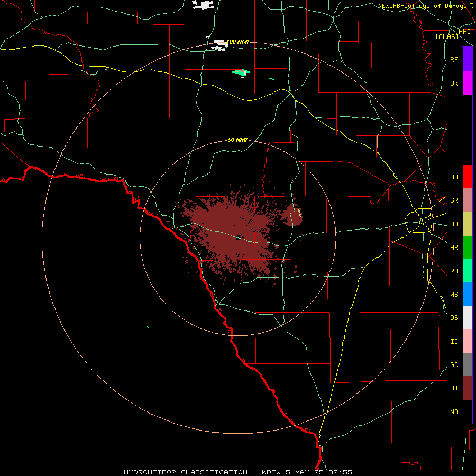Click the small yellow big drops echo
476x476 pixels.
pos(300,213)
